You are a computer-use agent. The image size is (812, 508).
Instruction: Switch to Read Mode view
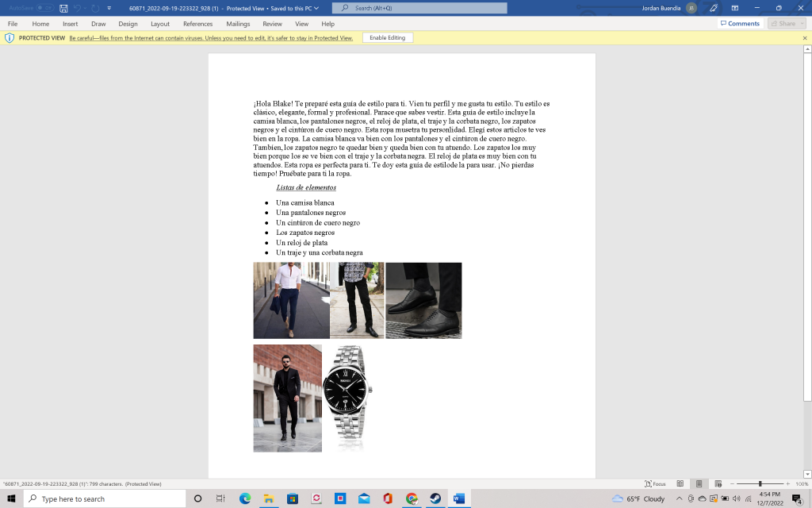click(x=680, y=483)
